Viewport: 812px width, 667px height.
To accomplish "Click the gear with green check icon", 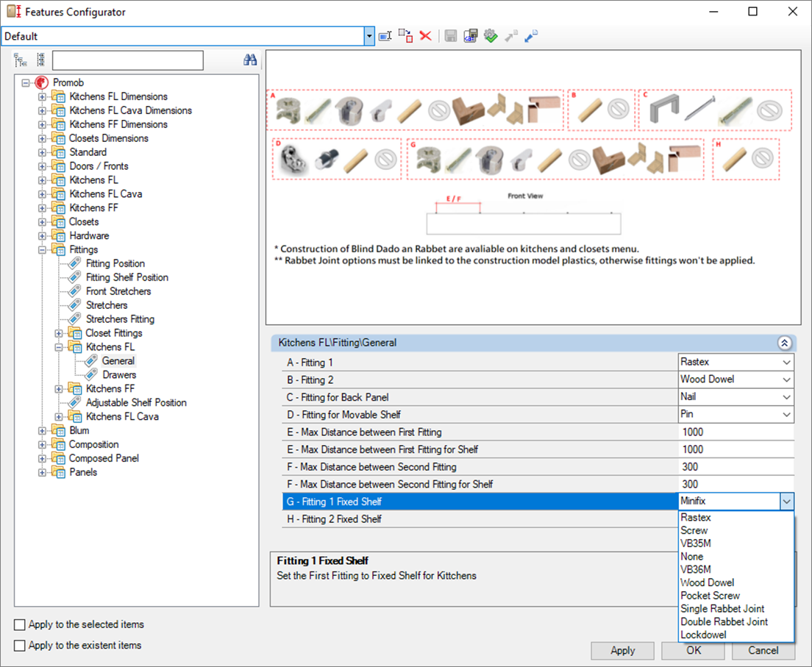I will tap(491, 36).
